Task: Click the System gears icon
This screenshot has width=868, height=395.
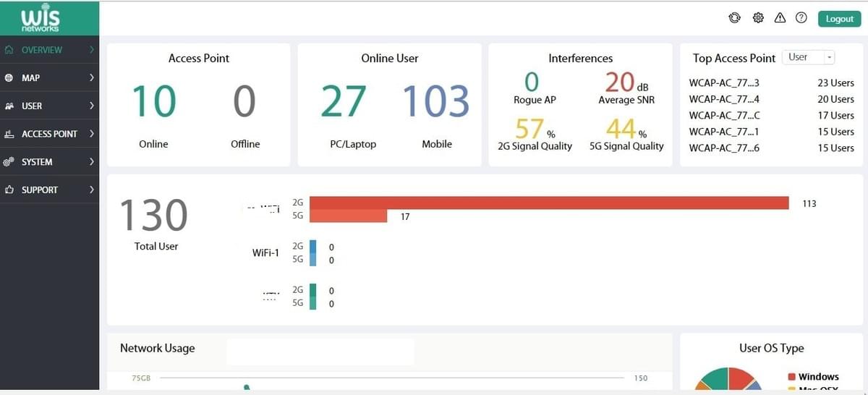Action: pyautogui.click(x=9, y=162)
